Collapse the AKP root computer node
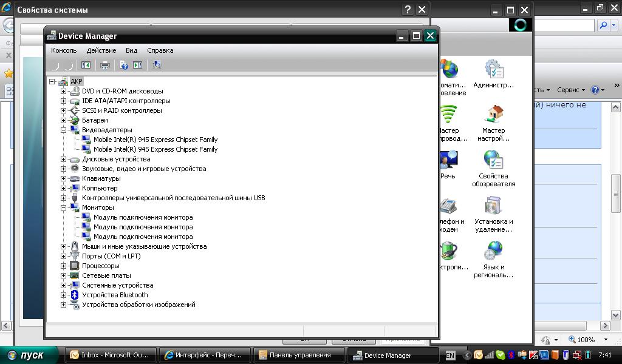This screenshot has width=622, height=364. tap(52, 81)
